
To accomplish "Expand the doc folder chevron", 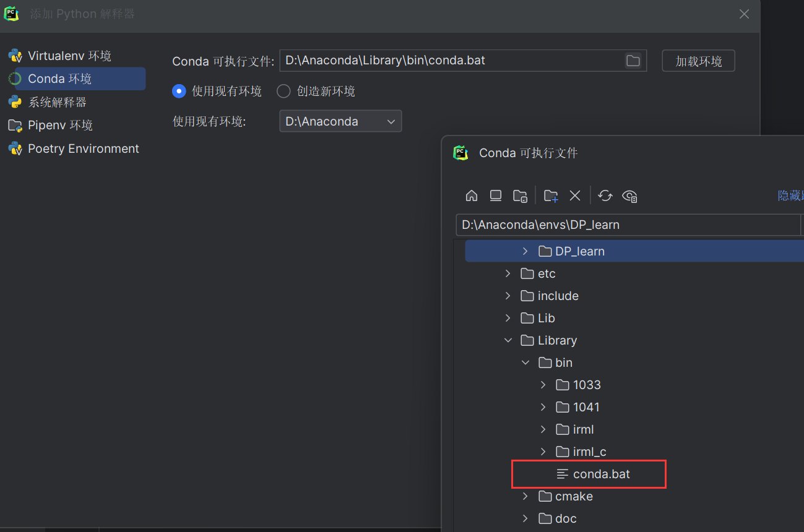I will pyautogui.click(x=525, y=518).
